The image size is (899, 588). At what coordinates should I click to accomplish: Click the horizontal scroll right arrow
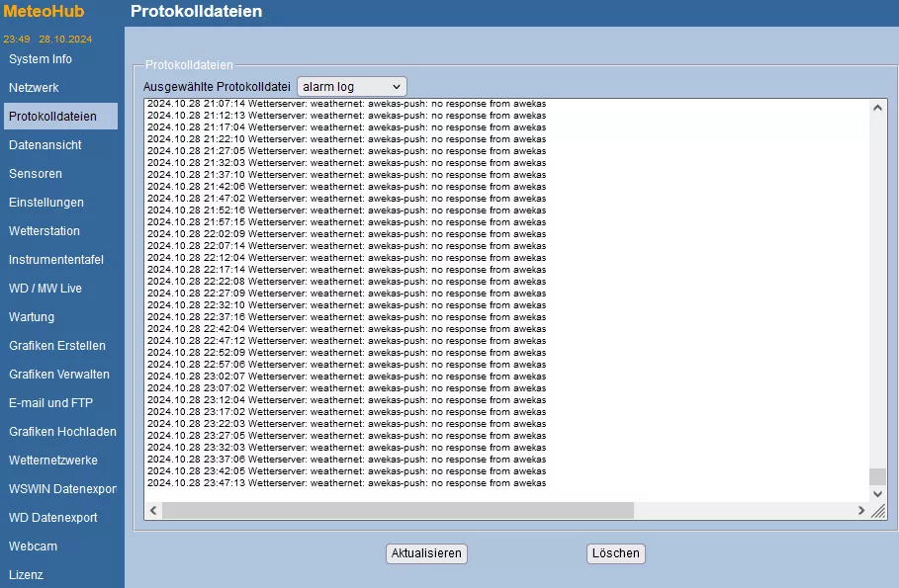pyautogui.click(x=861, y=510)
